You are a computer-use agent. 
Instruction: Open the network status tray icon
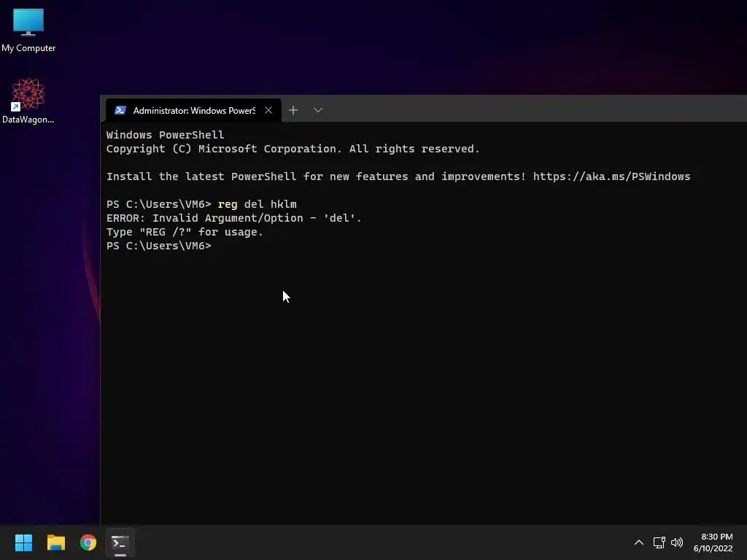pos(659,542)
